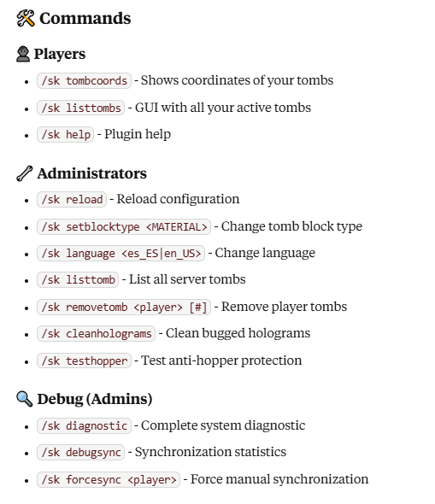Image resolution: width=435 pixels, height=504 pixels.
Task: Click the /sk setblocktype <MATERIAL> code
Action: click(124, 226)
